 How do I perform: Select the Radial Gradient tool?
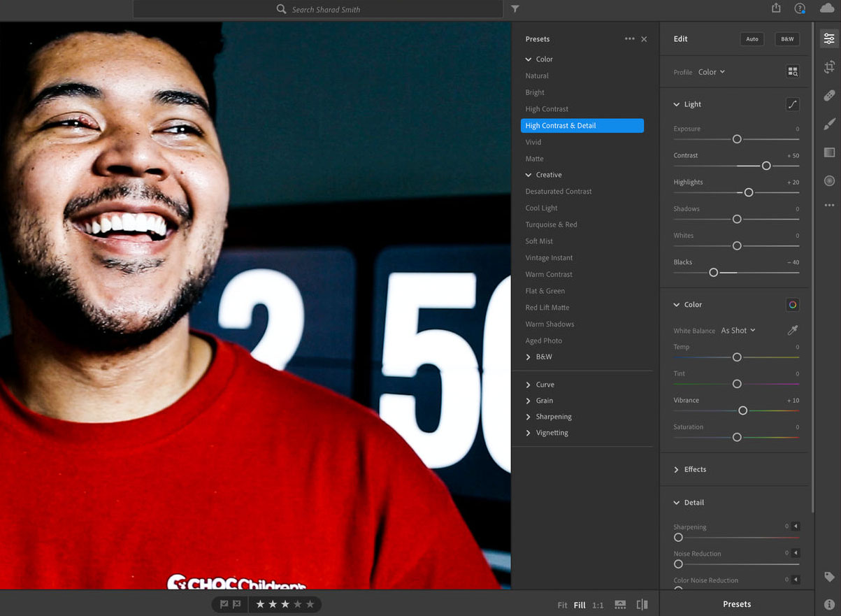(829, 180)
